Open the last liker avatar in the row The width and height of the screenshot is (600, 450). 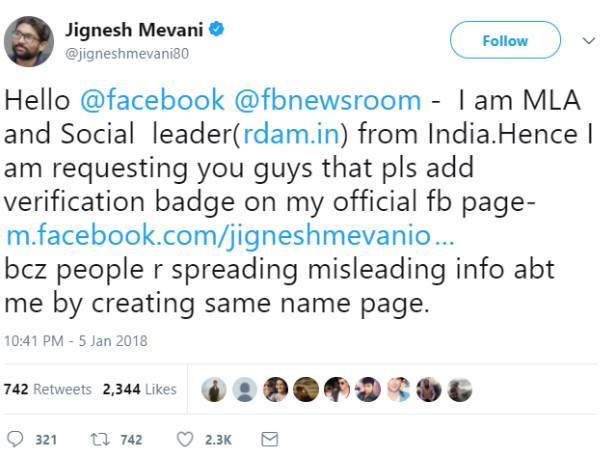click(460, 389)
